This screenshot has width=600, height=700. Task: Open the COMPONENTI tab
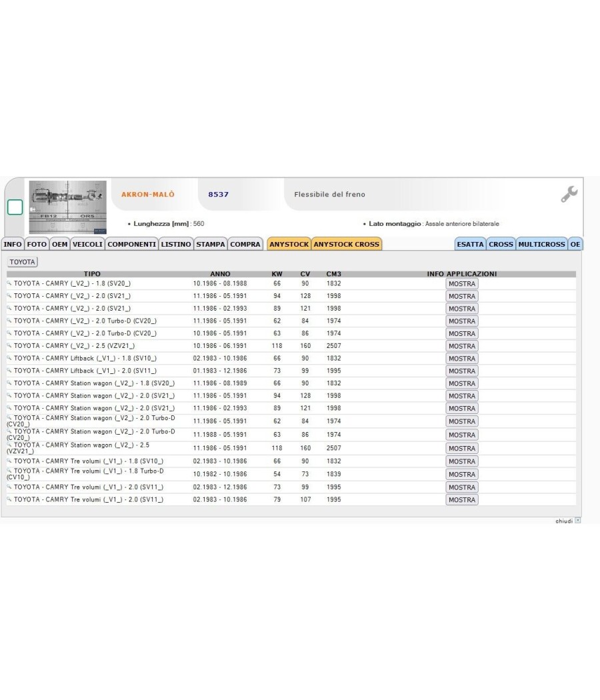[x=132, y=244]
